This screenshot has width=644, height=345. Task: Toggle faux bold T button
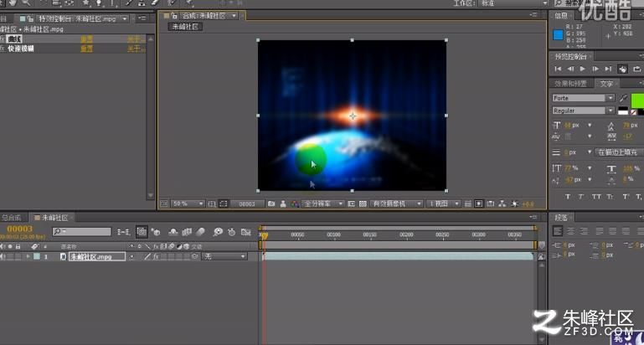point(568,197)
